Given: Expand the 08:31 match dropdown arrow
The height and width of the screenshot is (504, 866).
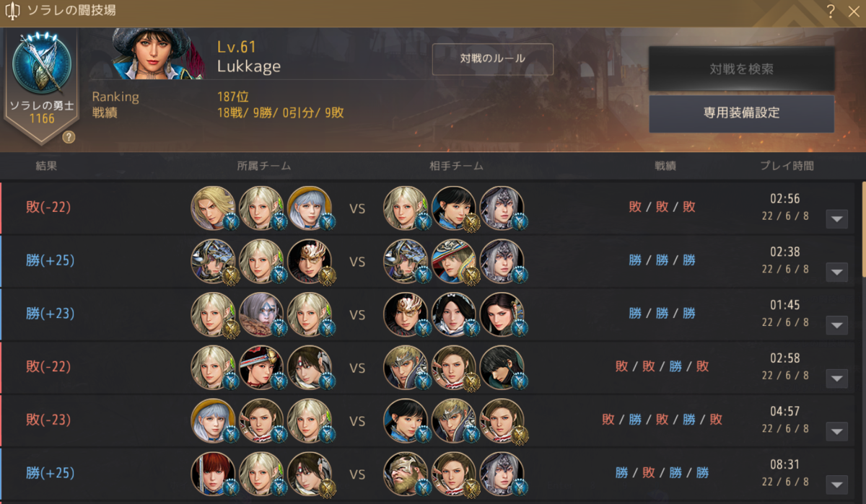Looking at the screenshot, I should pos(836,485).
